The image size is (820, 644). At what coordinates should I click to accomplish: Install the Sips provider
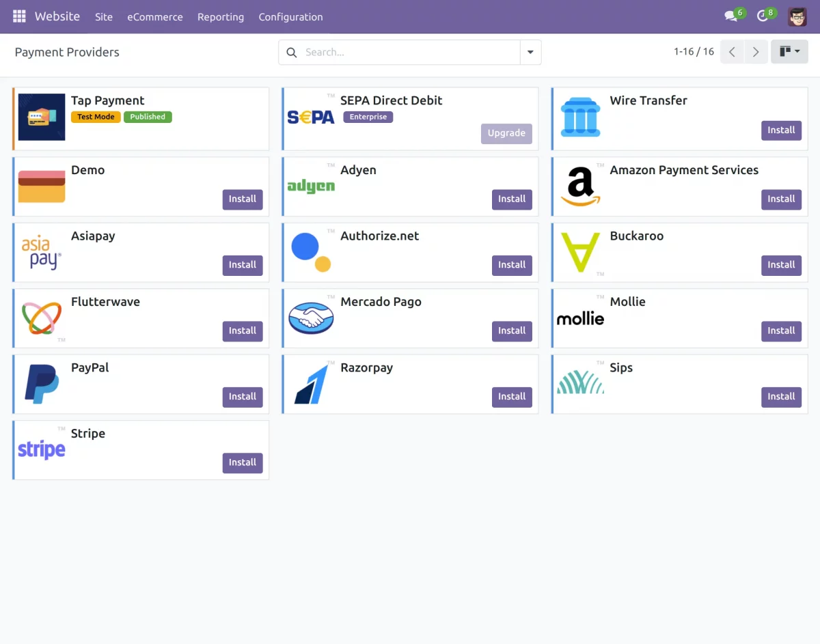[x=781, y=397]
